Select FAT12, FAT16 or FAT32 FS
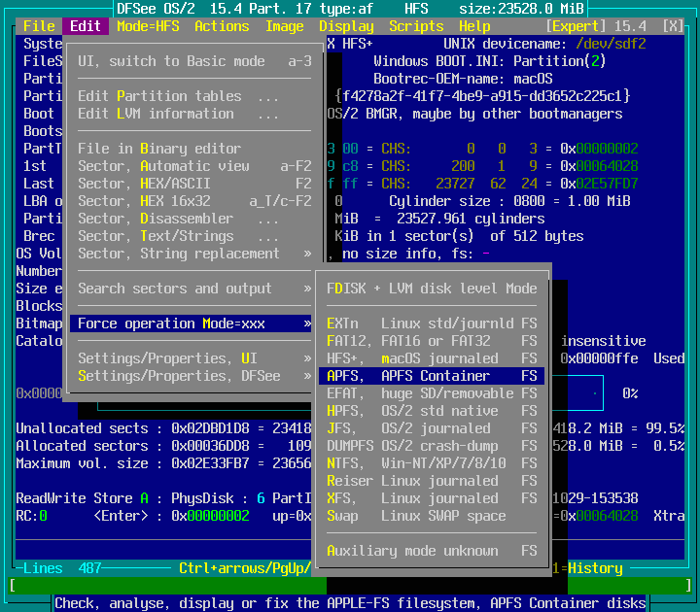The image size is (700, 612). [432, 341]
